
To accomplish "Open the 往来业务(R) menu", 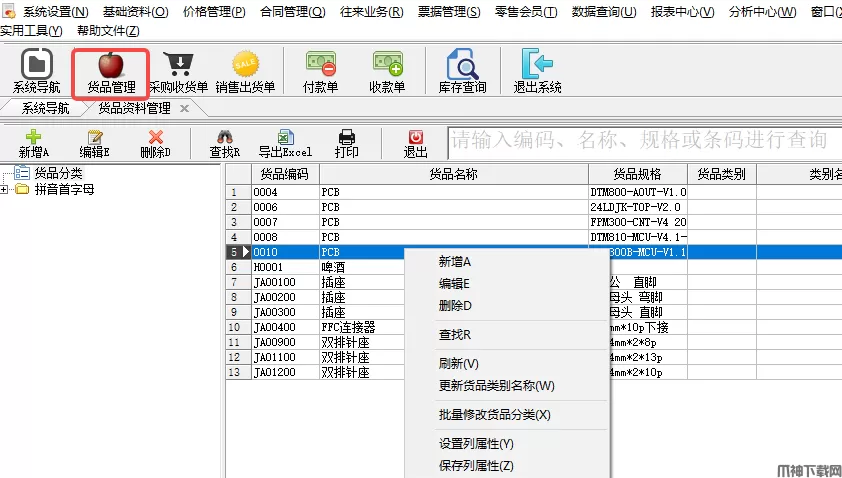I will click(372, 12).
